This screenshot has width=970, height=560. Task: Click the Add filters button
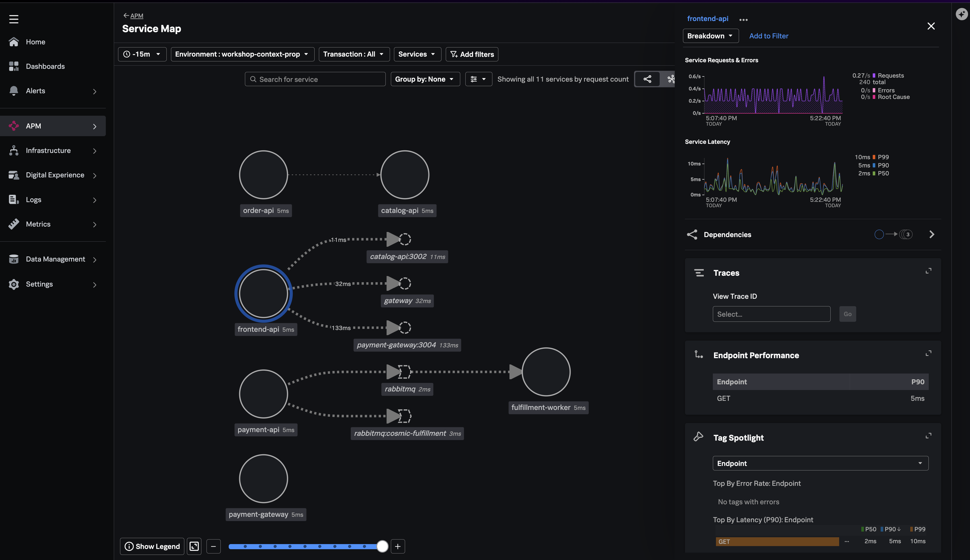(472, 54)
